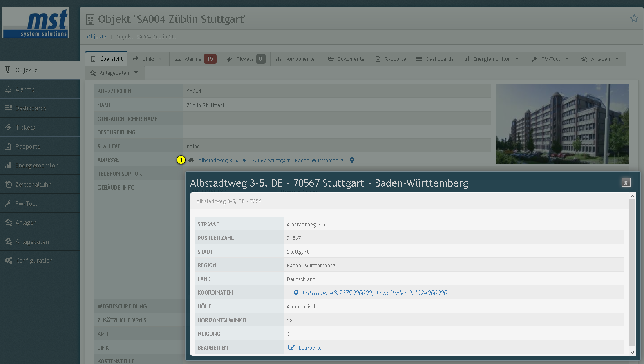Open Alarme in the left sidebar
The width and height of the screenshot is (644, 364).
click(x=25, y=89)
